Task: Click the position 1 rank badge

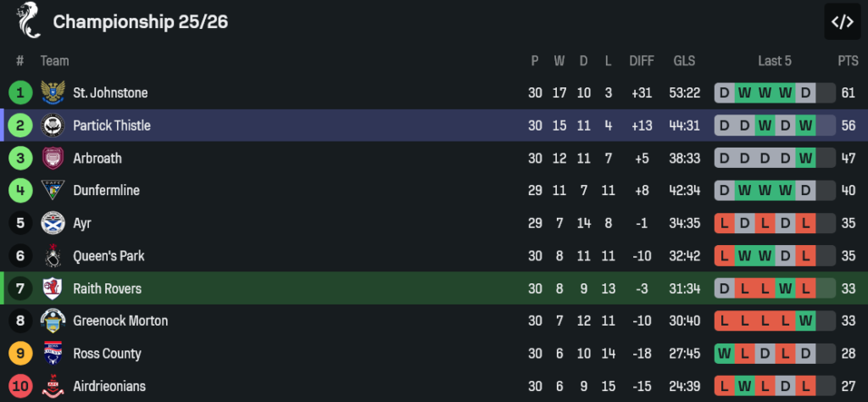Action: (x=19, y=92)
